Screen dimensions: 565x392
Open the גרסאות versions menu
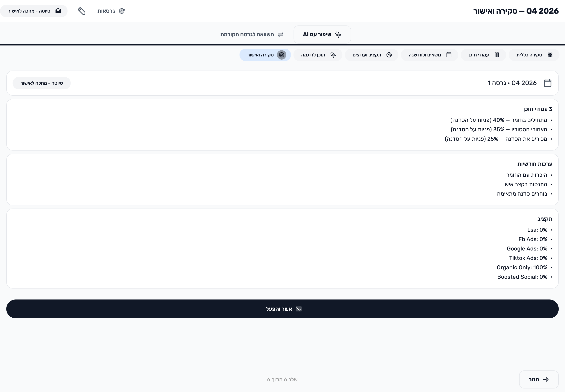111,11
